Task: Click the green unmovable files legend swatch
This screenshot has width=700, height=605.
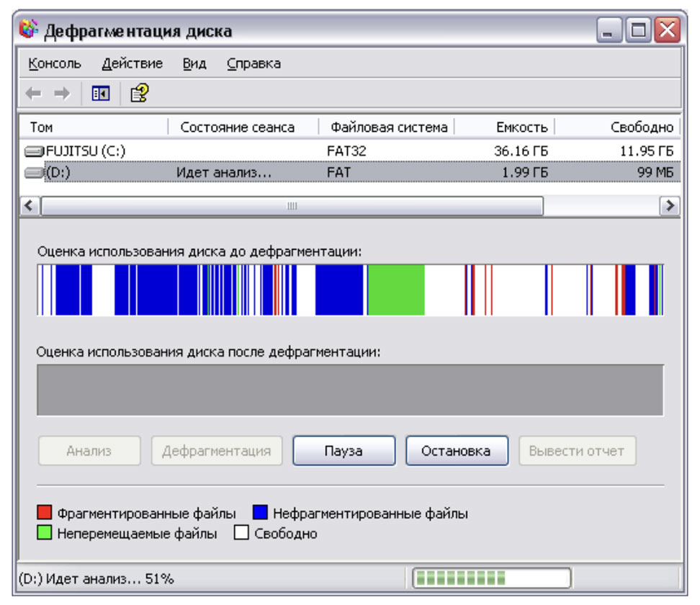Action: (44, 533)
